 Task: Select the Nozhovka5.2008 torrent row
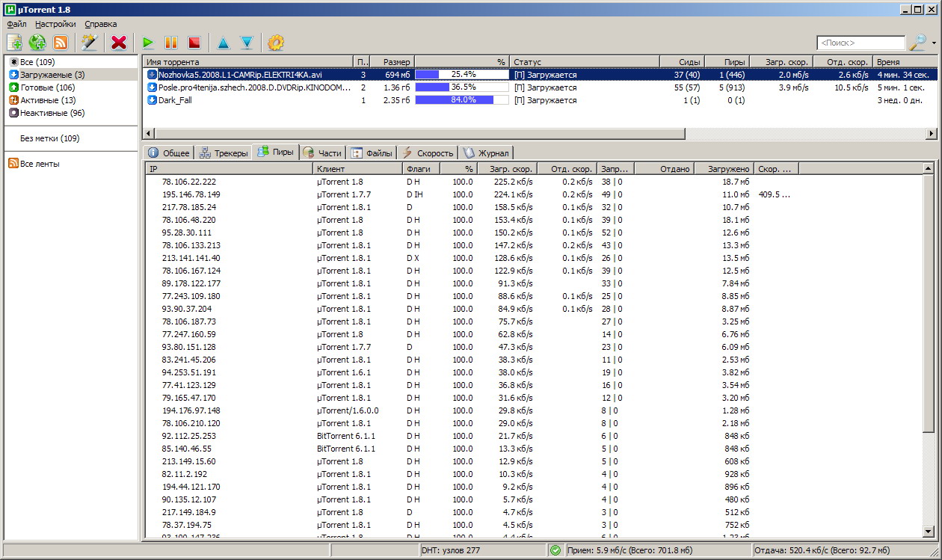[541, 75]
